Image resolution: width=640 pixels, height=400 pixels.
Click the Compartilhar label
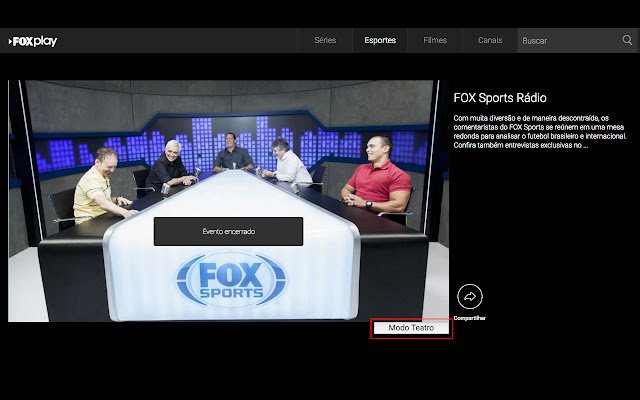[469, 318]
